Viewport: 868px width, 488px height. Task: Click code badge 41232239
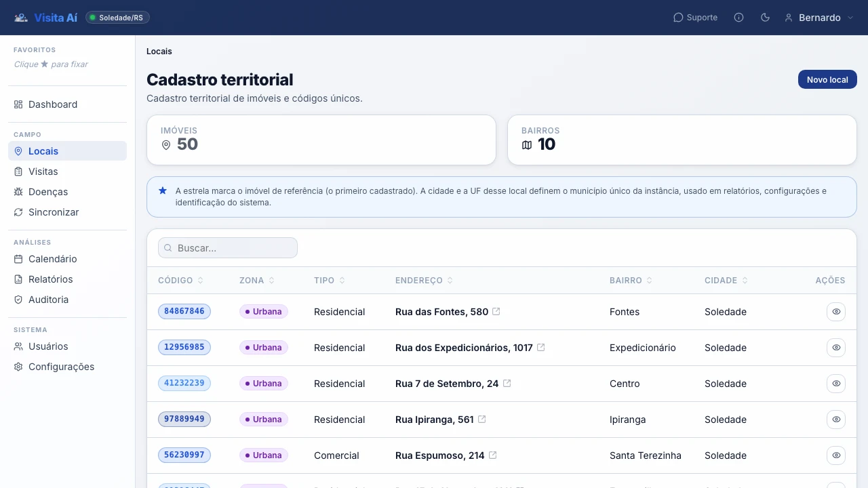pyautogui.click(x=184, y=384)
